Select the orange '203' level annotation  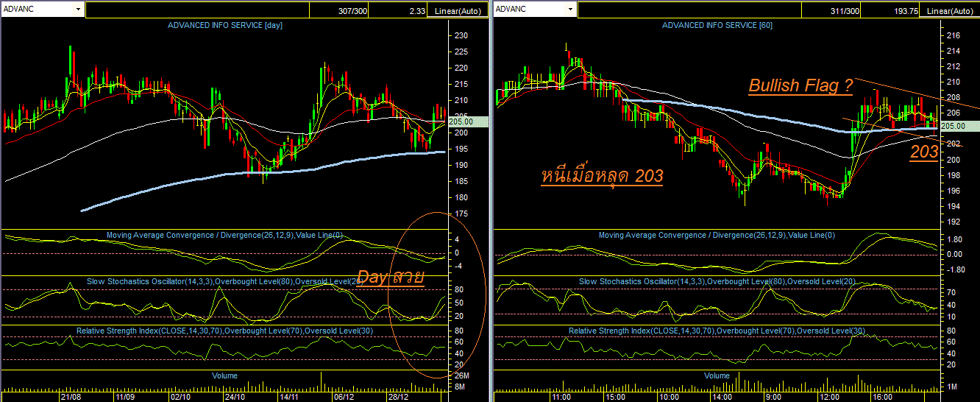click(x=924, y=152)
